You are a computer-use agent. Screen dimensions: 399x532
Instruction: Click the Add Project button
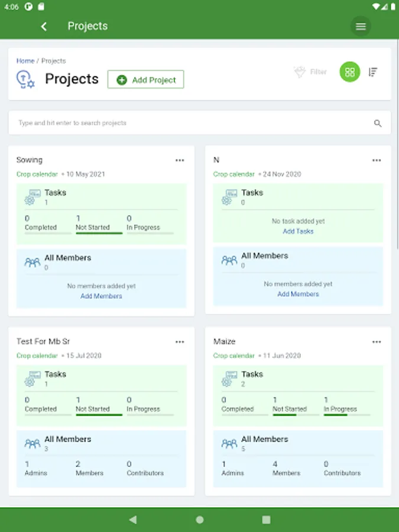[x=145, y=80]
